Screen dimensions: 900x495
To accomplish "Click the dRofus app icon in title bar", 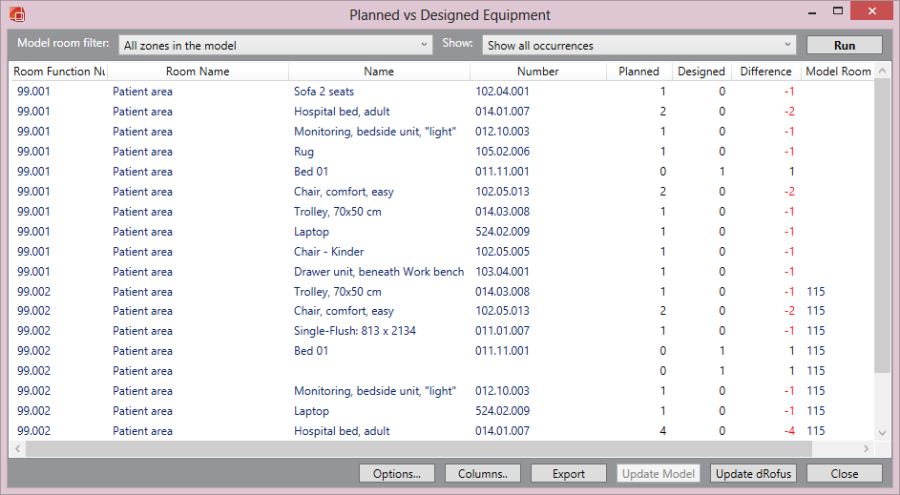I will click(x=16, y=14).
